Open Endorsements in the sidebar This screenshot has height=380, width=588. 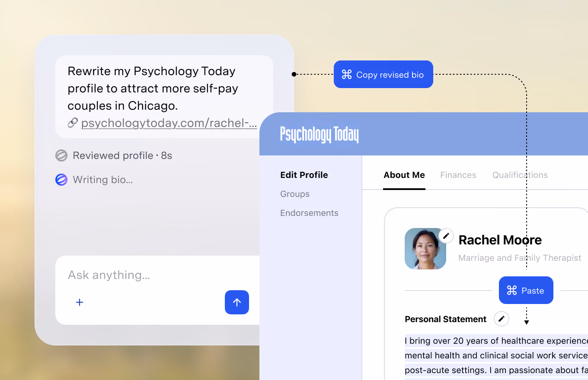point(309,213)
